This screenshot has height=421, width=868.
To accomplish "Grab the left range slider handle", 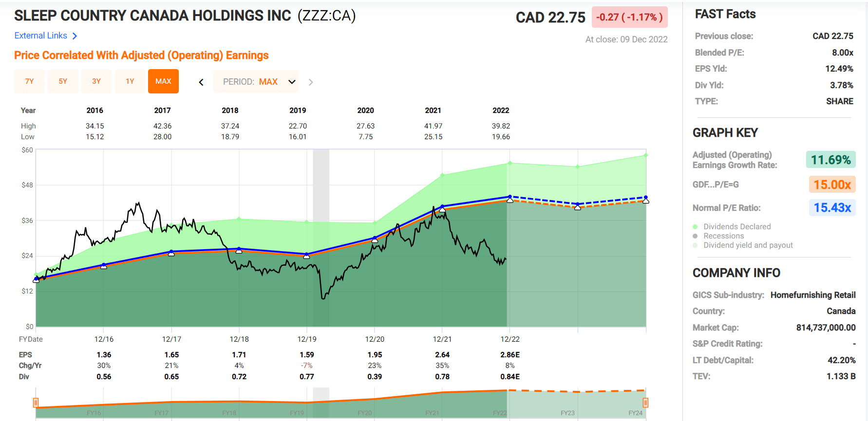I will click(x=36, y=403).
